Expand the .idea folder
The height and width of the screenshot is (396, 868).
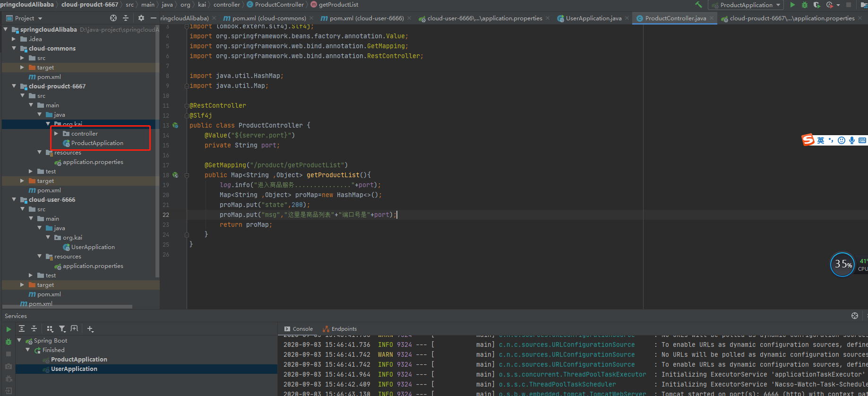pos(14,39)
